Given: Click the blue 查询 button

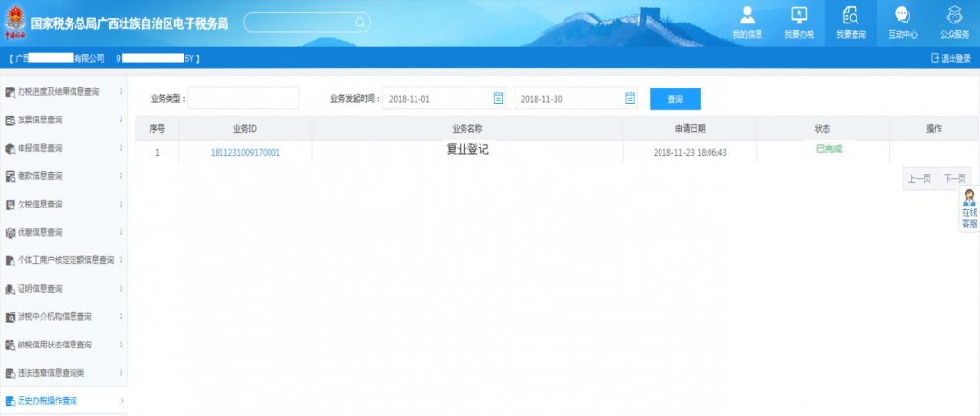Looking at the screenshot, I should pyautogui.click(x=675, y=99).
